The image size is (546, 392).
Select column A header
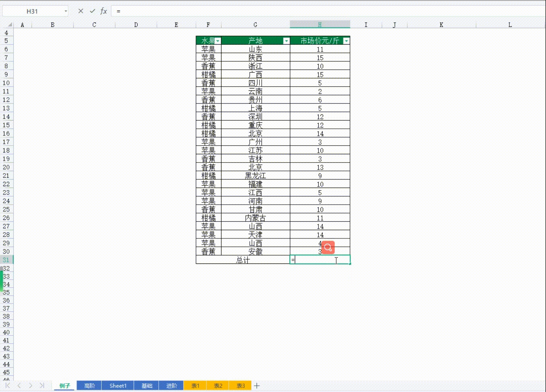point(23,25)
